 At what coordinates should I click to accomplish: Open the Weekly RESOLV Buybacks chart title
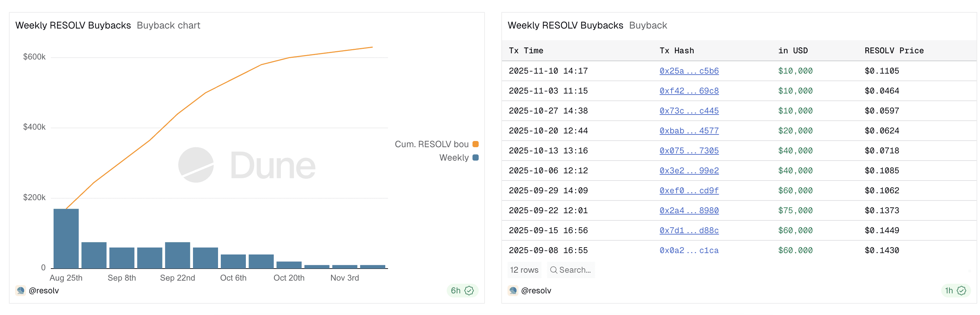point(73,25)
